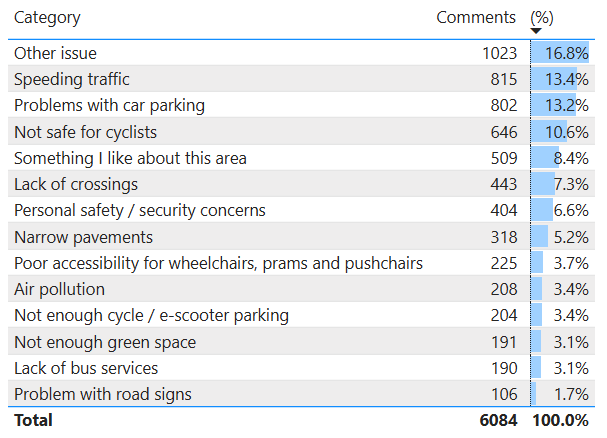
Task: Click the 'Lack of bus services' category
Action: [85, 368]
